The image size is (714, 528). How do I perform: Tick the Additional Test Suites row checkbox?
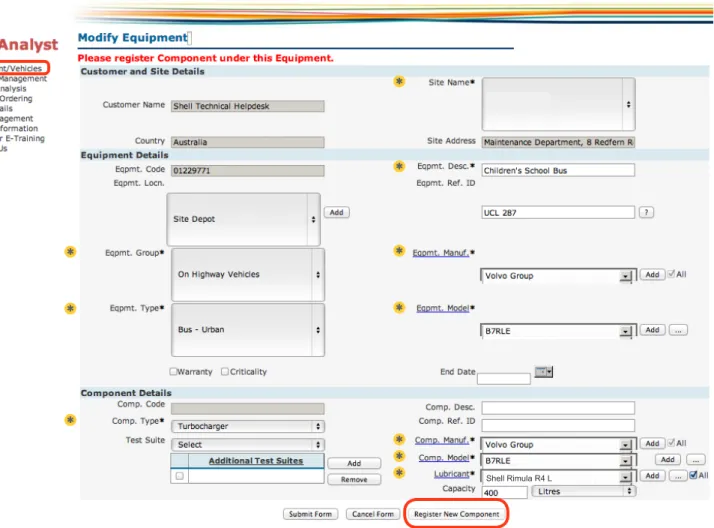pos(179,476)
